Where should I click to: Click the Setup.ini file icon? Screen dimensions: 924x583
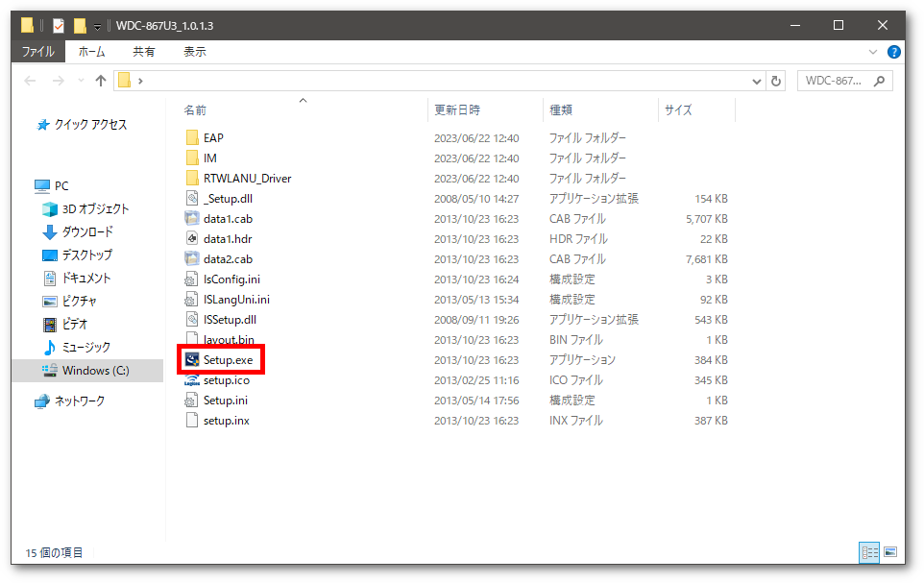coord(192,401)
